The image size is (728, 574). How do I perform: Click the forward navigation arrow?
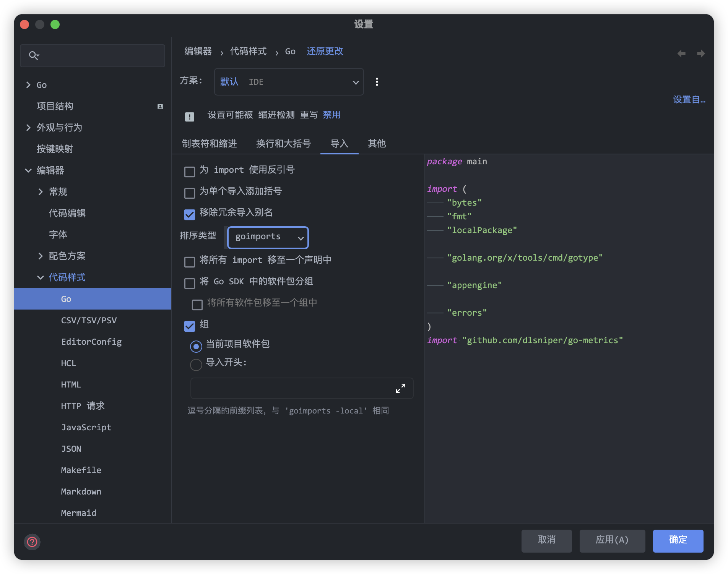point(700,54)
